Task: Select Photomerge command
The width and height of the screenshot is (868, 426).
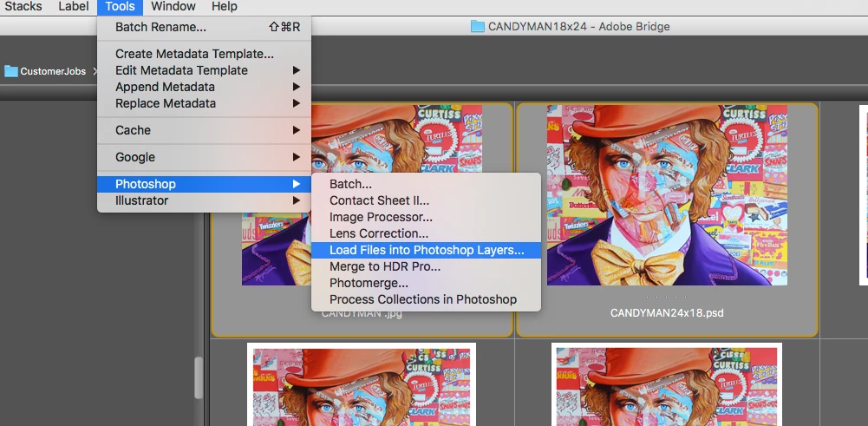Action: pyautogui.click(x=427, y=283)
